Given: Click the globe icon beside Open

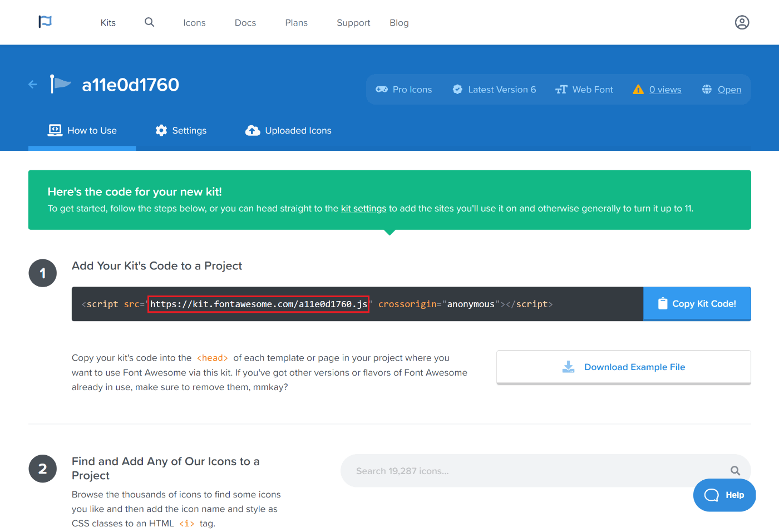Looking at the screenshot, I should click(x=707, y=89).
